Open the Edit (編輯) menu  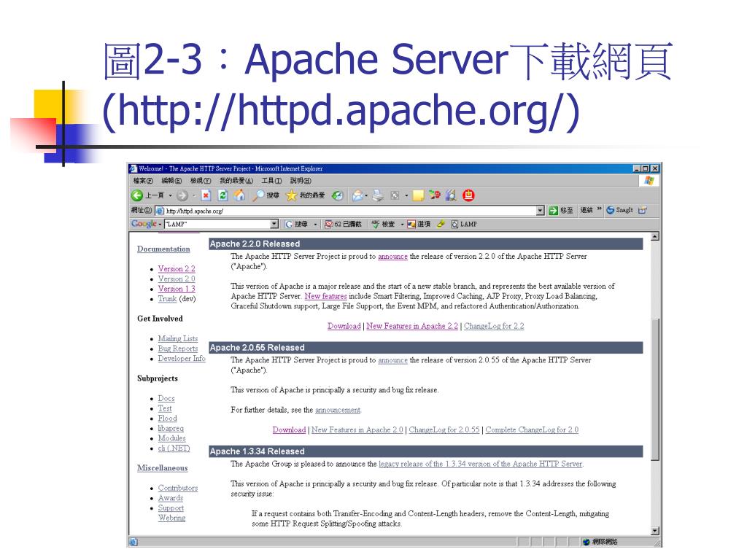171,181
